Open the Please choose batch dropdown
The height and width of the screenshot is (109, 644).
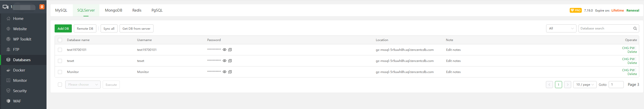click(83, 85)
